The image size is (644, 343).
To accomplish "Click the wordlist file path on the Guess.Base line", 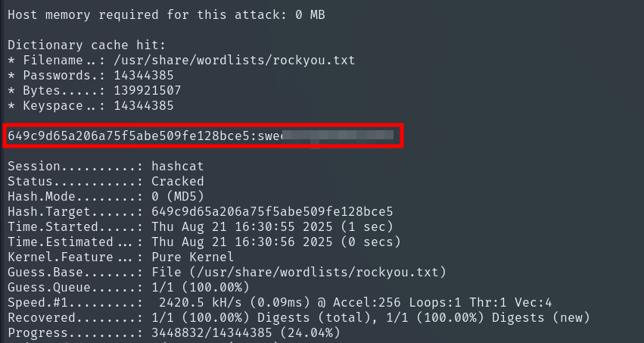I will 317,273.
